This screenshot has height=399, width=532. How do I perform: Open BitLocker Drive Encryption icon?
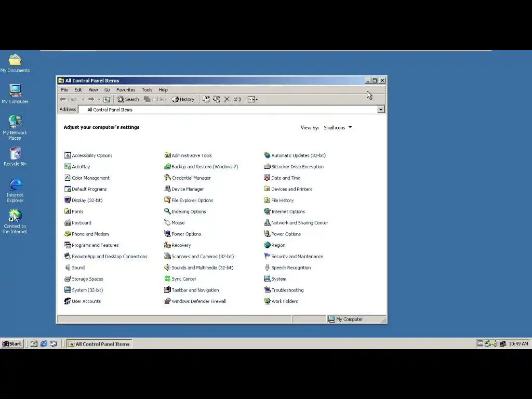(x=267, y=166)
